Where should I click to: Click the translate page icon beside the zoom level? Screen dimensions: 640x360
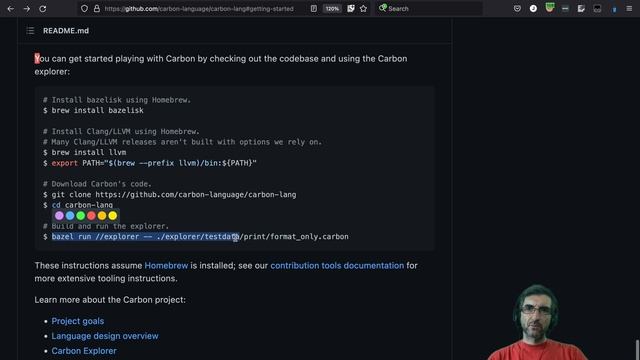351,9
